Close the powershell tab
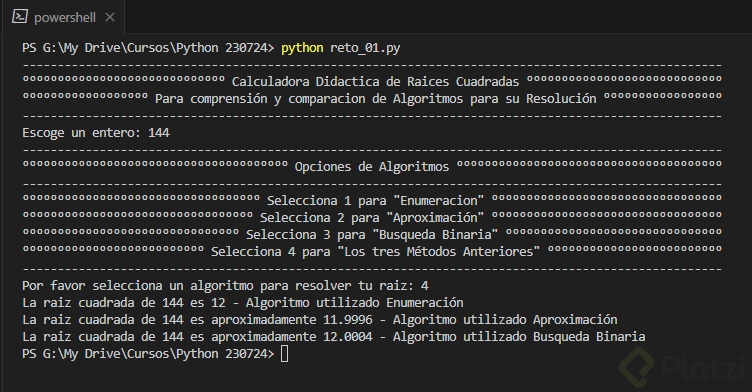 (110, 17)
